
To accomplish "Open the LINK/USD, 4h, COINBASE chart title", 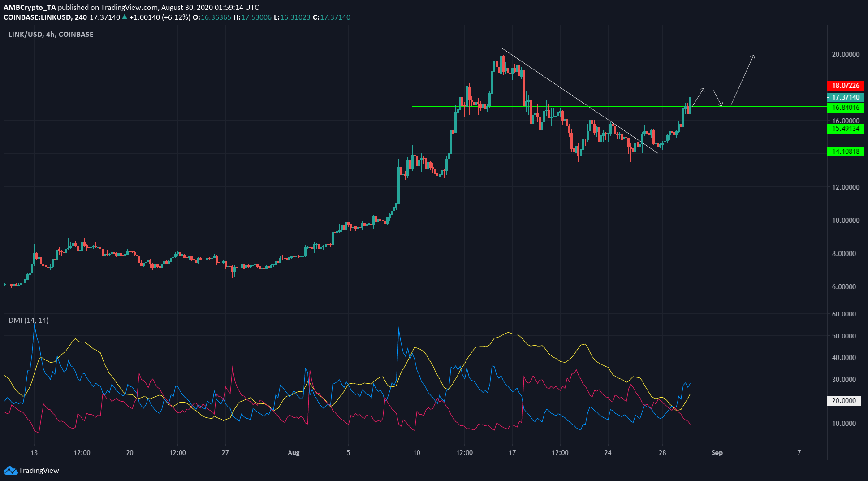I will pos(51,35).
